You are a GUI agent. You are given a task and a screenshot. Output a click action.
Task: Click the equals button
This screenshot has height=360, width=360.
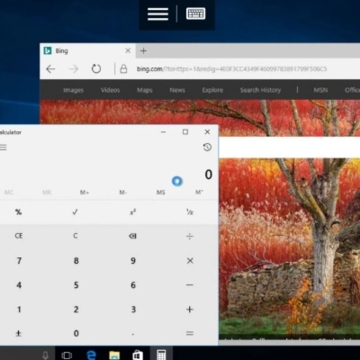(x=190, y=333)
